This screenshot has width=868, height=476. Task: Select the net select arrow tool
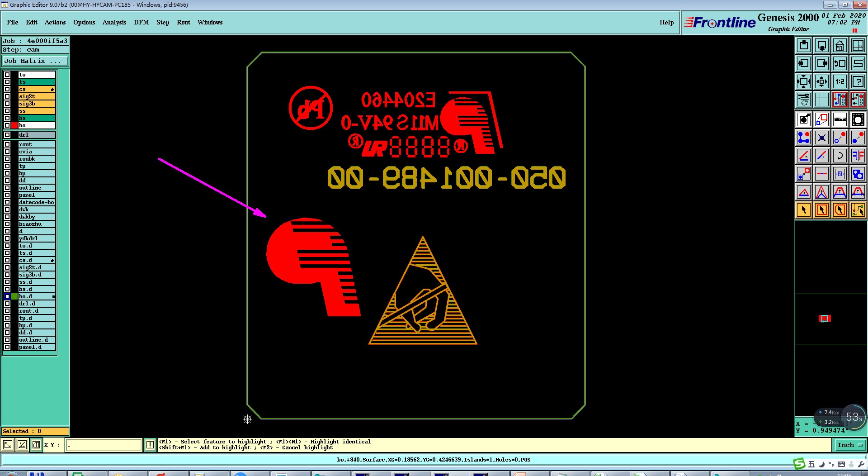click(x=858, y=210)
